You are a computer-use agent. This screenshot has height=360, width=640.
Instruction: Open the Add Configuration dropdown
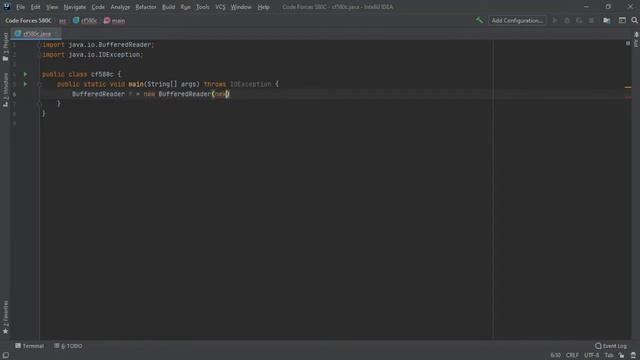(517, 20)
